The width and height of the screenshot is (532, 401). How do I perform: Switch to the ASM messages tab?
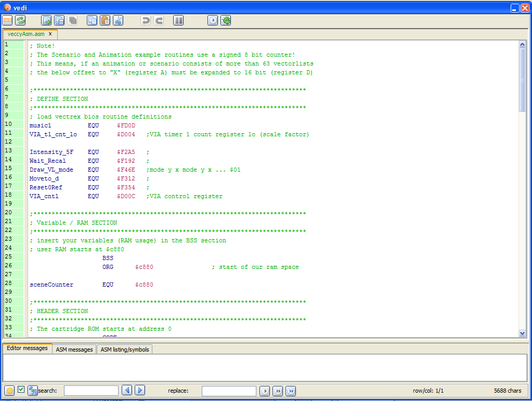(x=74, y=350)
